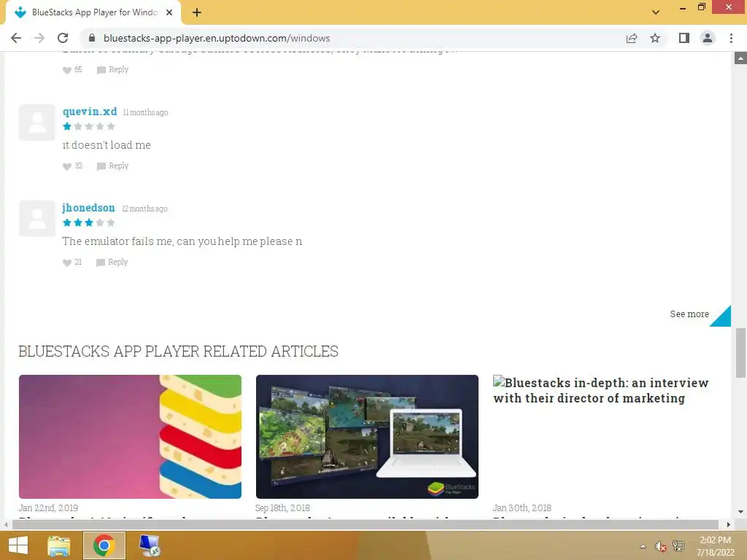Reply to the review with 65 likes
Image resolution: width=747 pixels, height=560 pixels.
113,69
